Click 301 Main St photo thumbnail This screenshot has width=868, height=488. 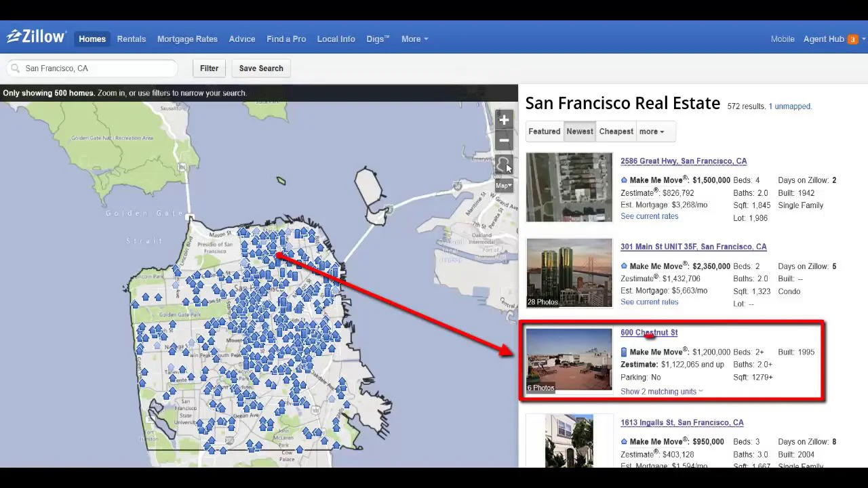click(x=569, y=272)
